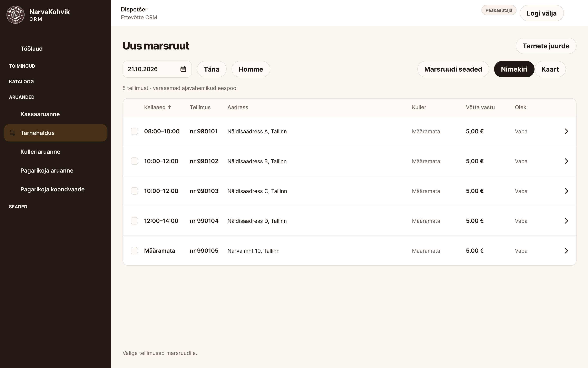Viewport: 588px width, 368px height.
Task: Click the Aadress column header
Action: [x=238, y=107]
